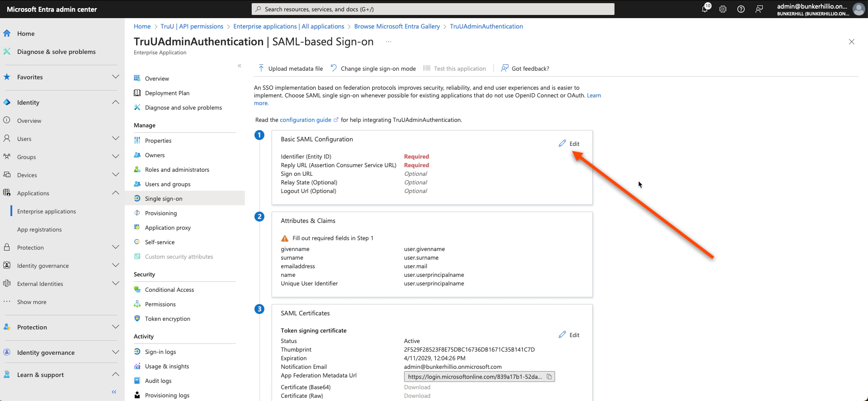Open Audit logs menu item
The image size is (868, 401).
(158, 381)
